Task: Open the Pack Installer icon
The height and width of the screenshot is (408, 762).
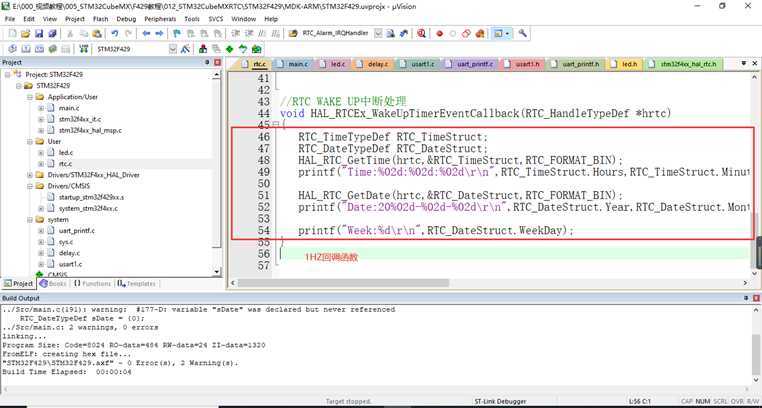Action: tap(256, 49)
